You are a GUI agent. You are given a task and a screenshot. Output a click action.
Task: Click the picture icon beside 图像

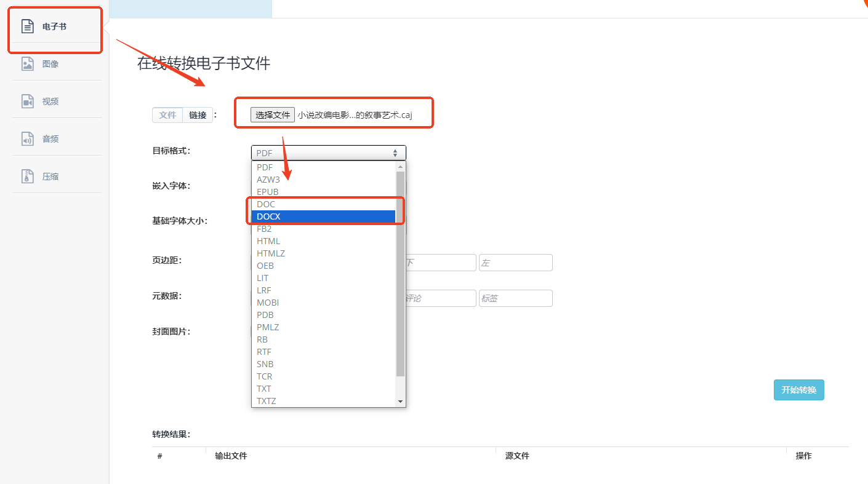click(27, 63)
